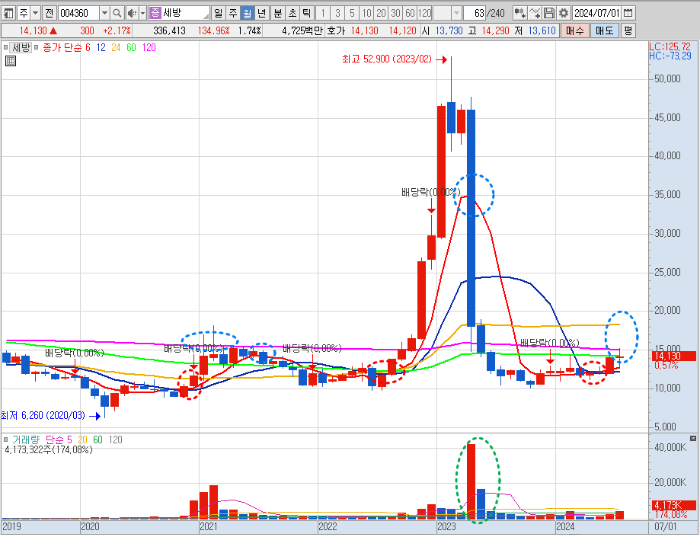
Task: Click the LC:125.72 label
Action: click(x=670, y=46)
